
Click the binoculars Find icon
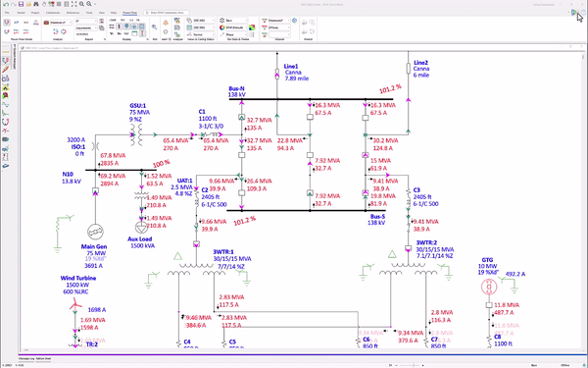click(36, 4)
